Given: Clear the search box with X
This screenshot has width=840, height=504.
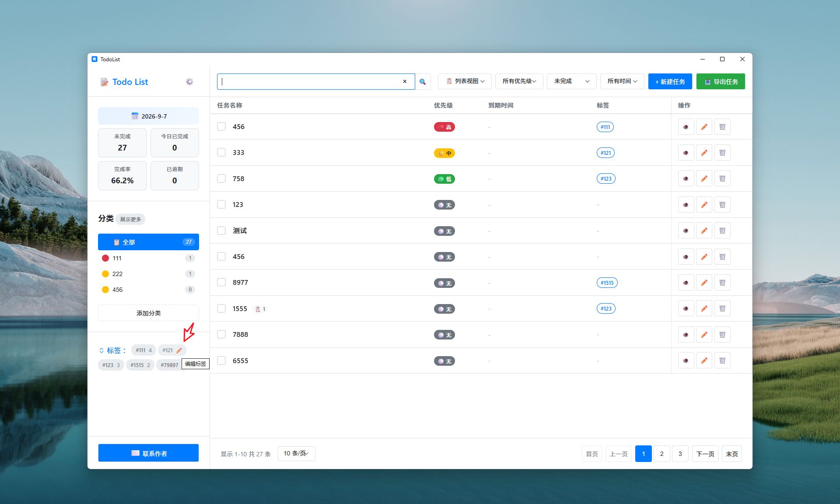Looking at the screenshot, I should pyautogui.click(x=405, y=81).
